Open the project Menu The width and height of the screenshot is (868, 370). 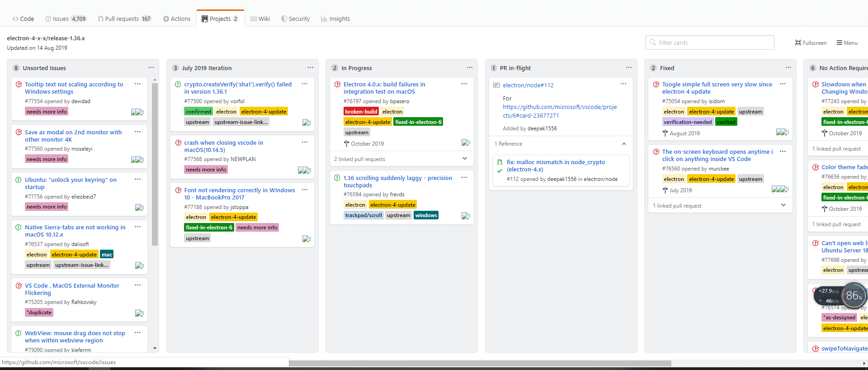[x=847, y=43]
